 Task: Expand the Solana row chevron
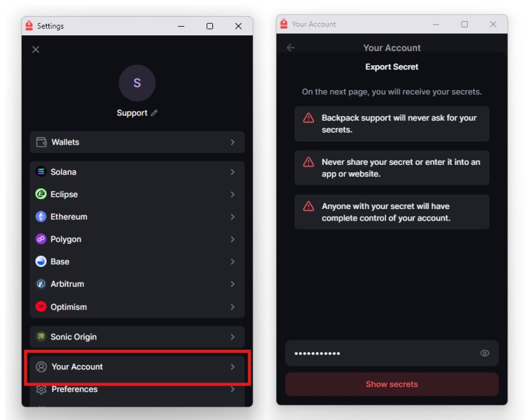(x=232, y=172)
